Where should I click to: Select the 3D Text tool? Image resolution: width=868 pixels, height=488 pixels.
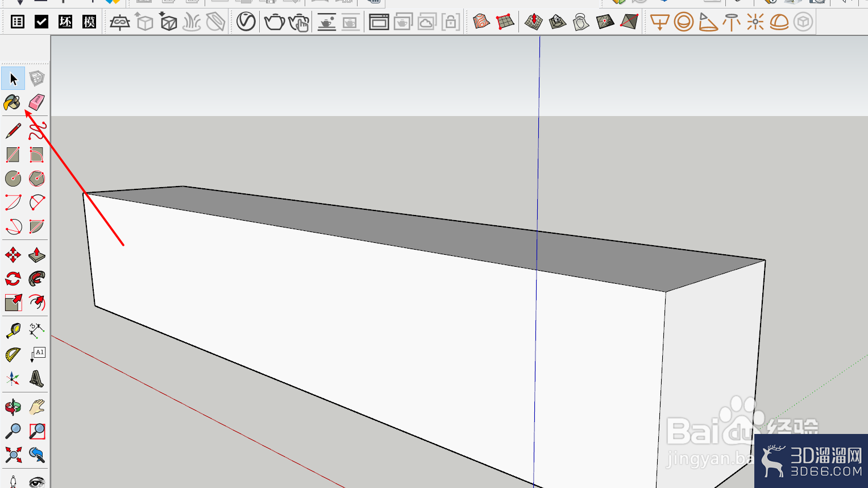tap(37, 378)
